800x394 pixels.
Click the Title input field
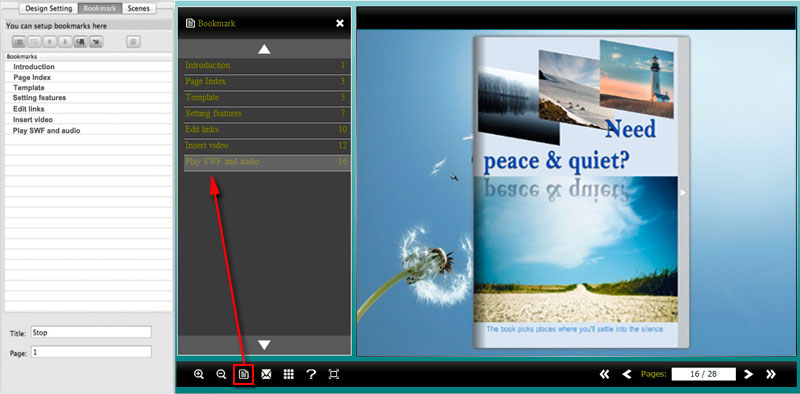click(x=91, y=332)
